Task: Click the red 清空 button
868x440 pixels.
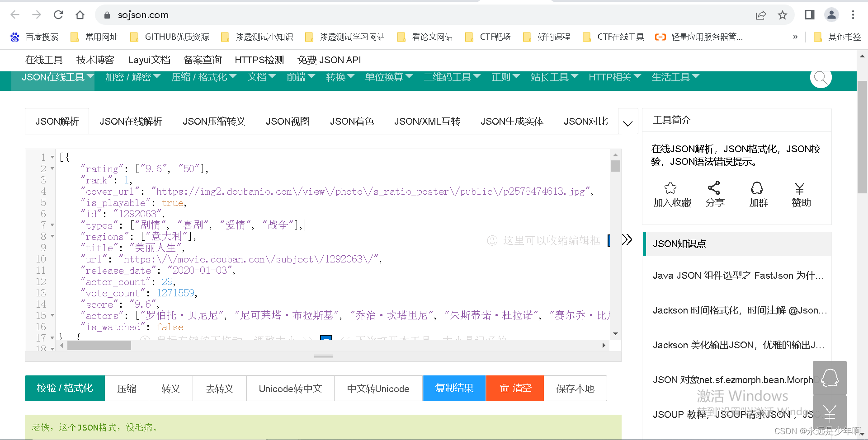Action: (x=515, y=388)
